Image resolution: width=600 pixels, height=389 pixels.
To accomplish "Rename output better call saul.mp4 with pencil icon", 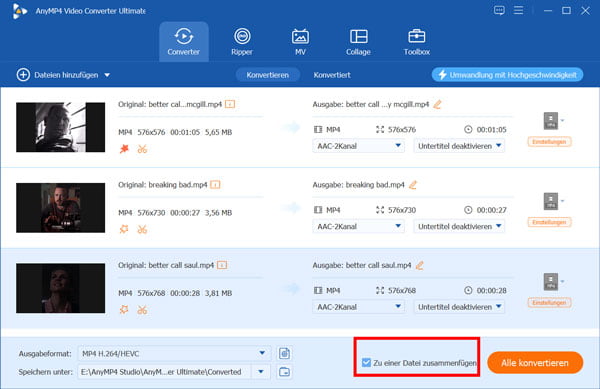I will [x=420, y=265].
